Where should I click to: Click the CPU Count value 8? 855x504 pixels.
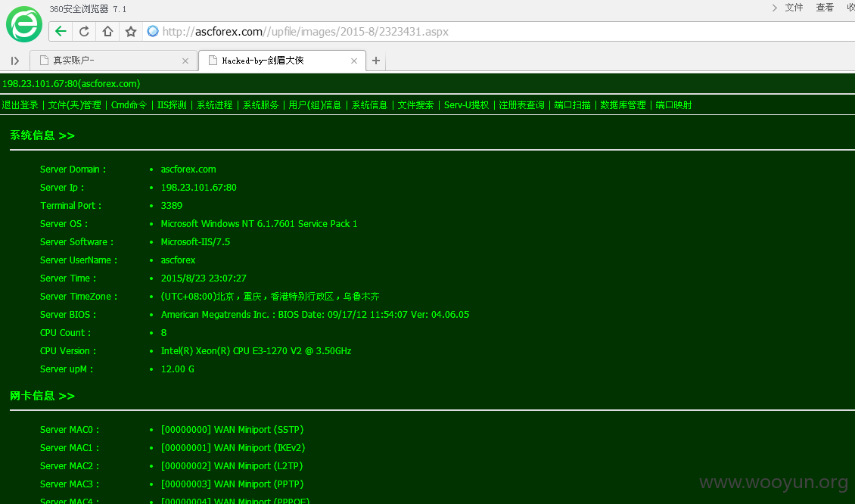pyautogui.click(x=163, y=333)
